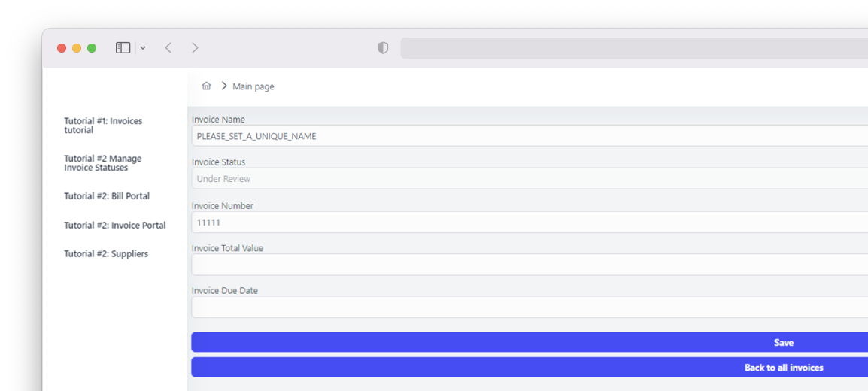Click the Main page breadcrumb link
868x391 pixels.
point(253,87)
